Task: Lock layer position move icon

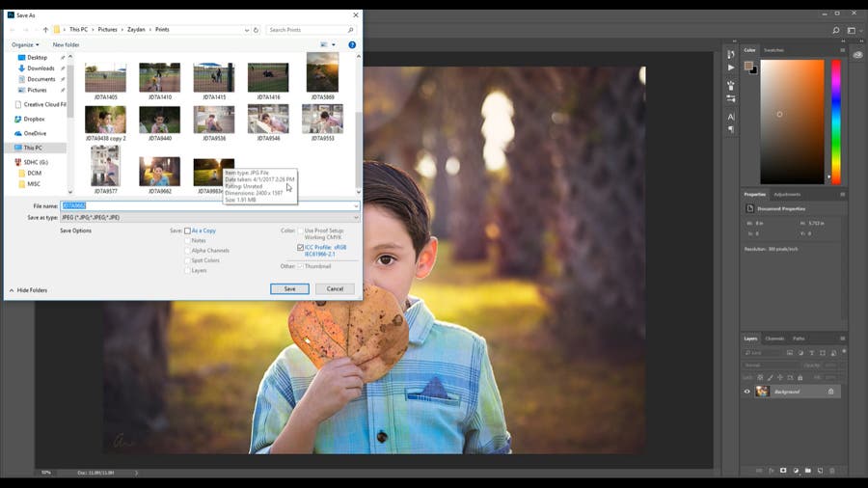Action: tap(780, 377)
